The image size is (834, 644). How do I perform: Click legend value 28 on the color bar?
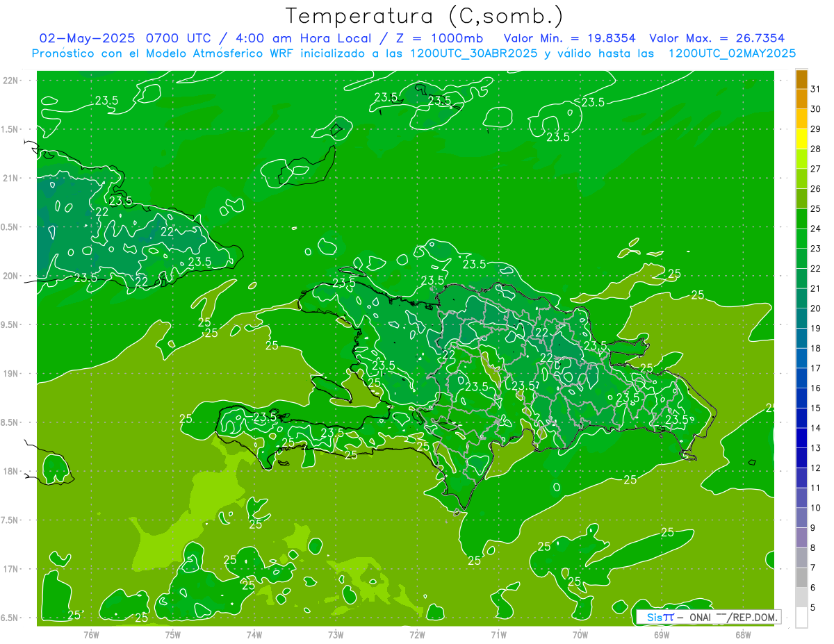(x=815, y=149)
